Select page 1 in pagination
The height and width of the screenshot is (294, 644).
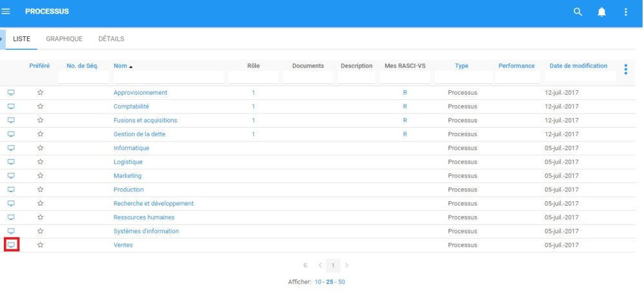(333, 266)
